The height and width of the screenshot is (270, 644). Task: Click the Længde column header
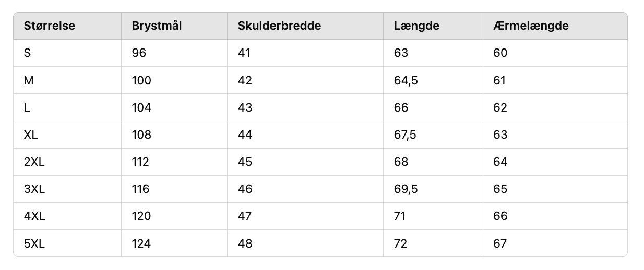[416, 26]
